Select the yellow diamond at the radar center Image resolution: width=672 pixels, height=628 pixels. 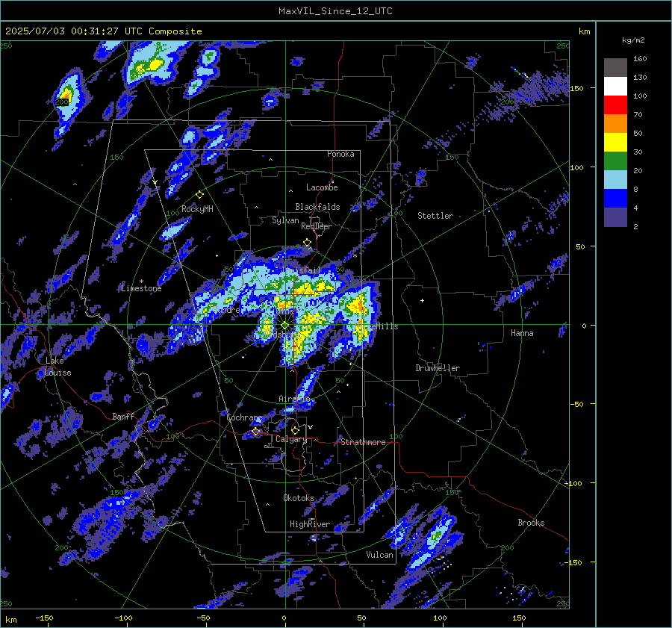tap(285, 326)
